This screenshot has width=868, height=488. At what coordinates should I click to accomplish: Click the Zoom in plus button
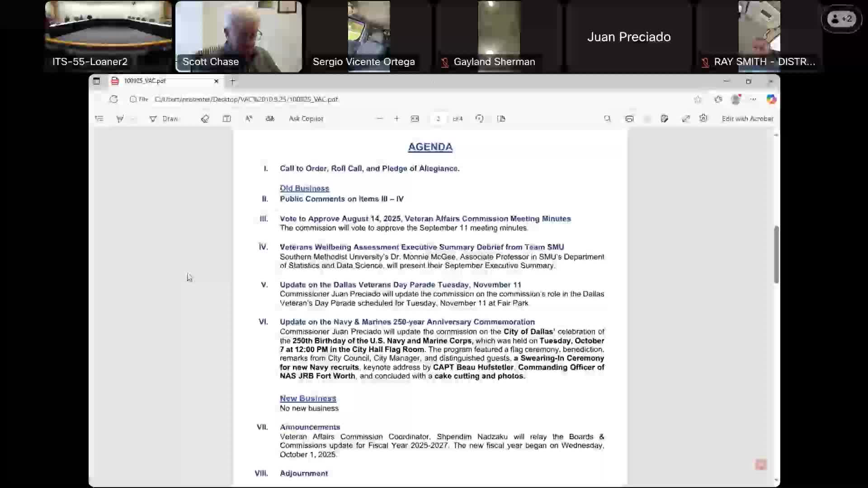pyautogui.click(x=396, y=119)
